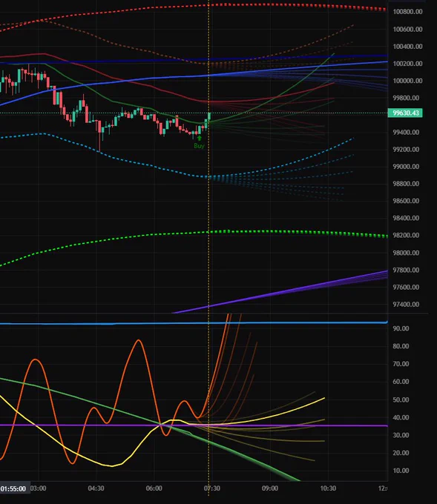Click the 06:00 time axis label
The height and width of the screenshot is (504, 437).
154,488
